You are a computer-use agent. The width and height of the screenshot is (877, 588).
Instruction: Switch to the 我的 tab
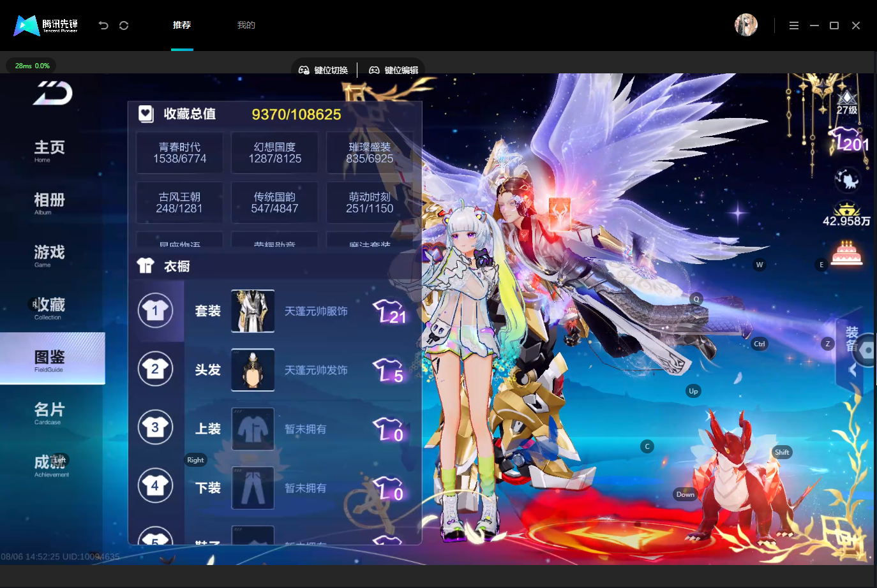pos(246,25)
